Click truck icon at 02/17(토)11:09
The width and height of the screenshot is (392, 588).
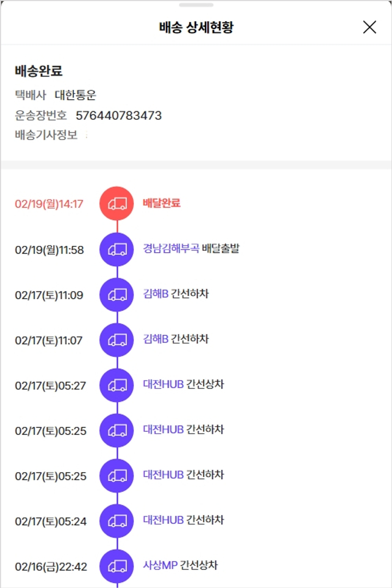coord(117,295)
